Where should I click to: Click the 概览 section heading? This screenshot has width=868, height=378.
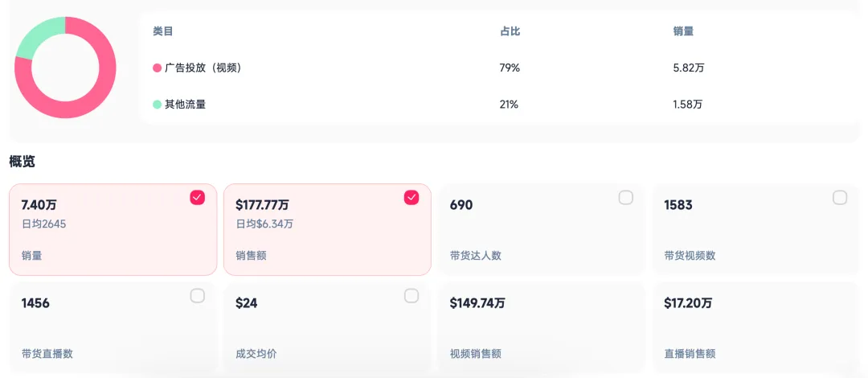coord(23,162)
